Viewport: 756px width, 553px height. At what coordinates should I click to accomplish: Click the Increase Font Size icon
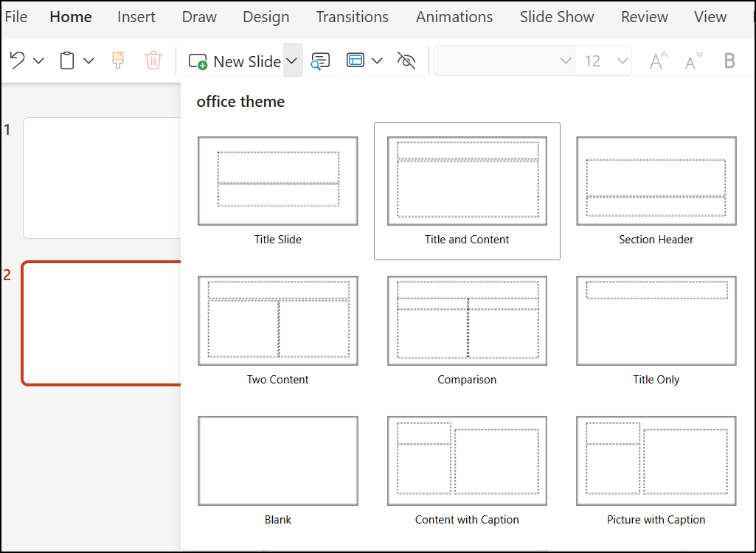[x=656, y=60]
